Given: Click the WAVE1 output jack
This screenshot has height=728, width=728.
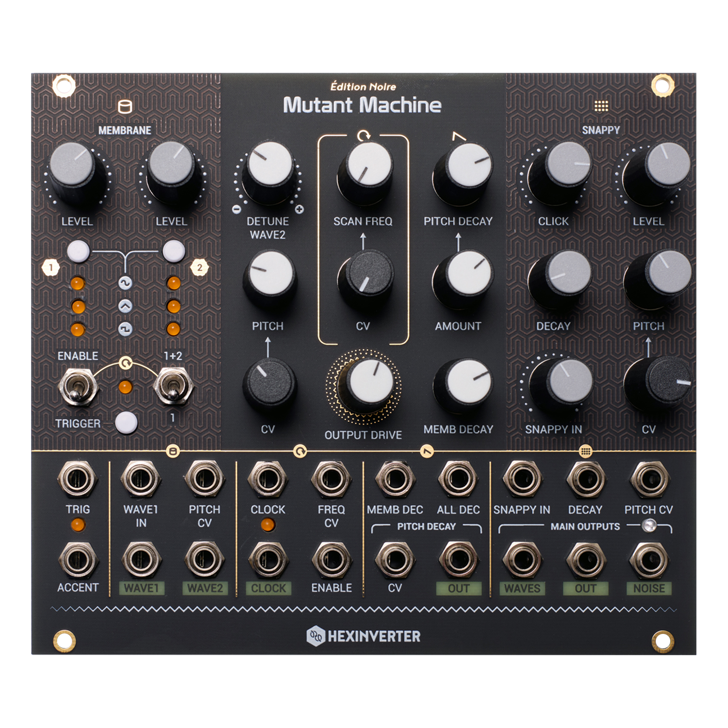Looking at the screenshot, I should (x=141, y=561).
